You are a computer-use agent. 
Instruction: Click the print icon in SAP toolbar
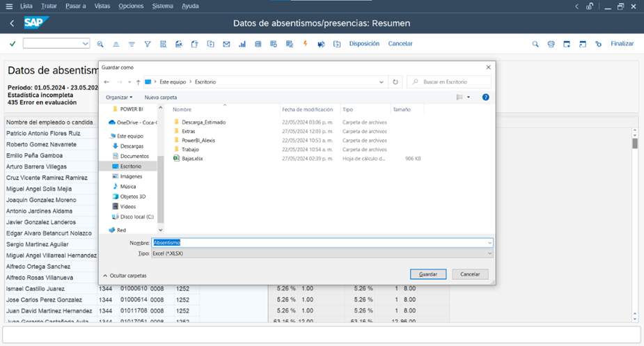point(551,44)
